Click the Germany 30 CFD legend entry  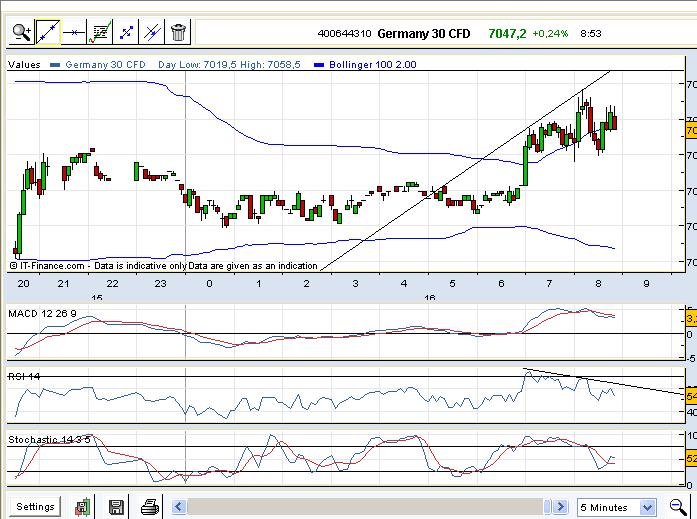coord(105,64)
